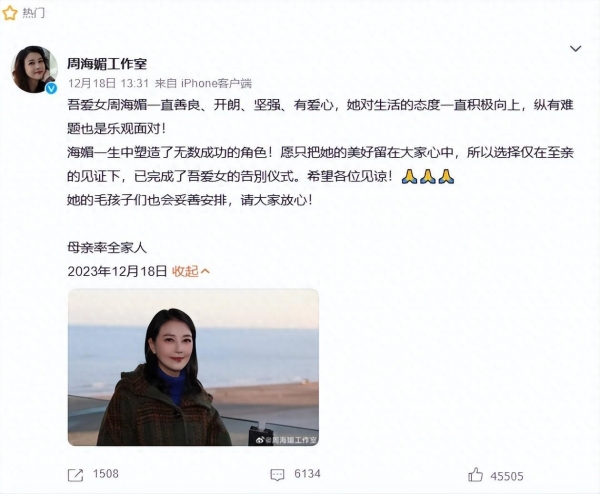Click the star icon beside 热门

tap(10, 13)
